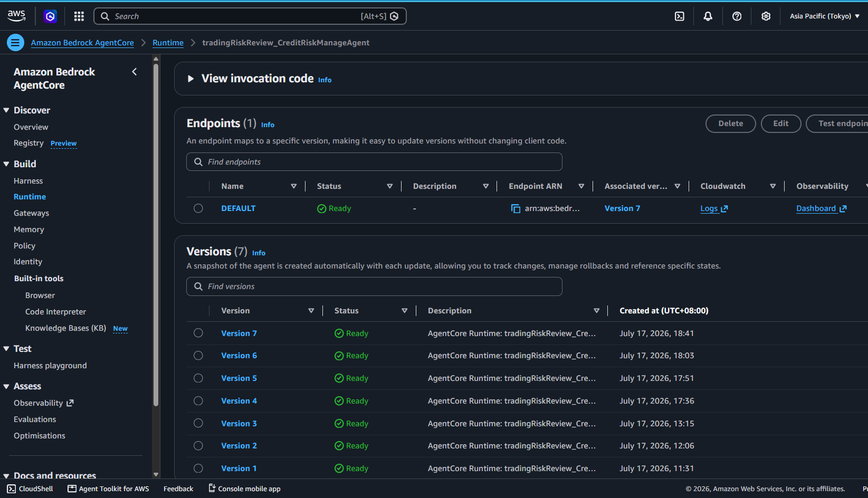This screenshot has height=498, width=868.
Task: Select the Version 7 radio button
Action: (198, 333)
